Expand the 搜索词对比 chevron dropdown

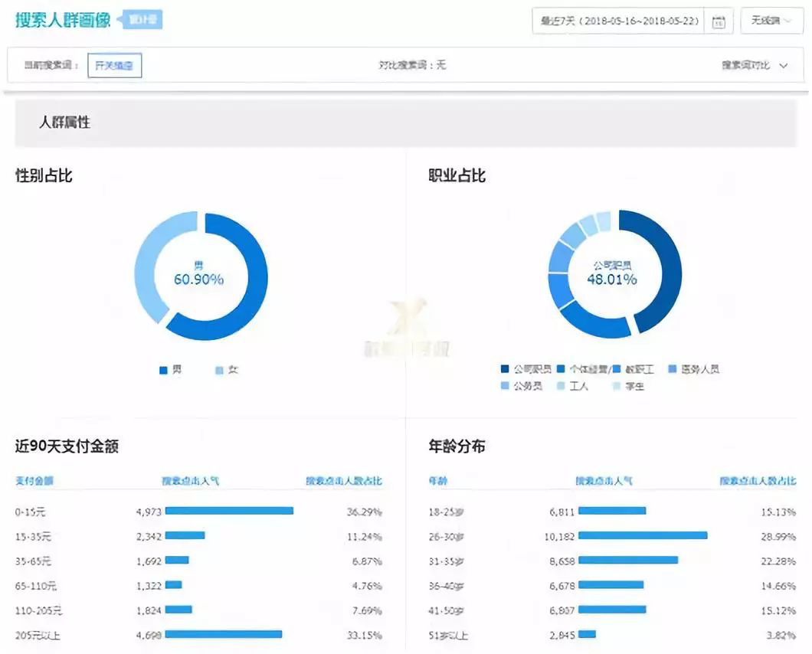(783, 66)
